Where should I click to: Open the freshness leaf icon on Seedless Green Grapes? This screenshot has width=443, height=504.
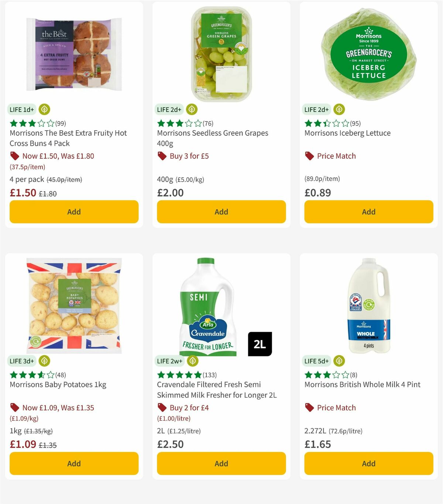pyautogui.click(x=192, y=109)
